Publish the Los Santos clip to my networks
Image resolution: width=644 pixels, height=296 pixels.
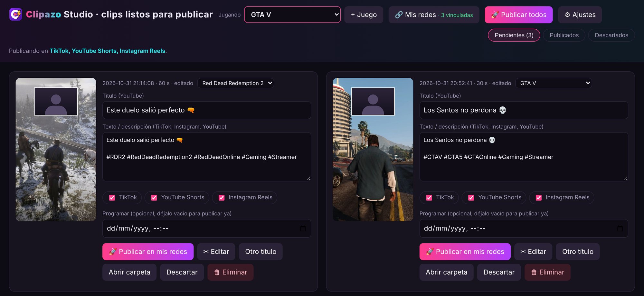click(465, 252)
